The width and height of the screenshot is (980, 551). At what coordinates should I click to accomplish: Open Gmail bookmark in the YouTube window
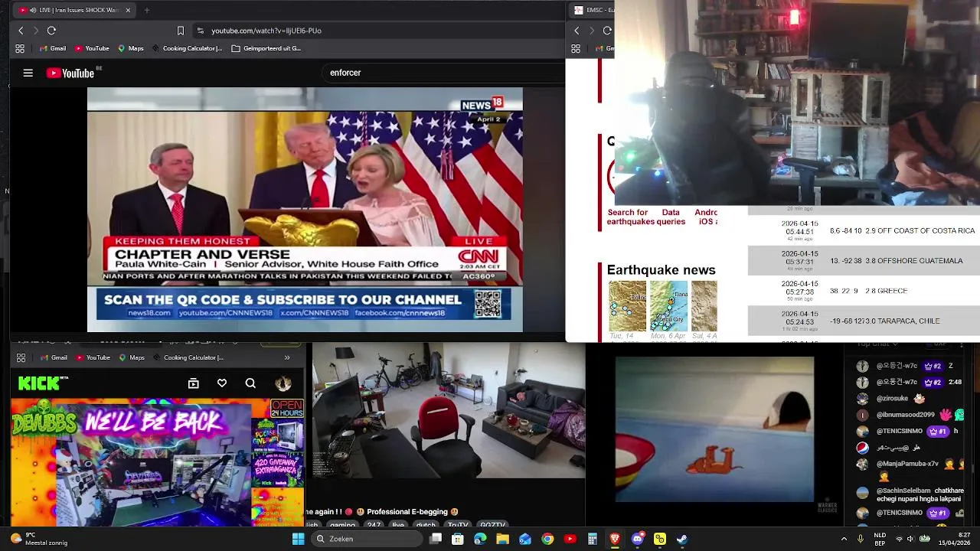pyautogui.click(x=52, y=48)
